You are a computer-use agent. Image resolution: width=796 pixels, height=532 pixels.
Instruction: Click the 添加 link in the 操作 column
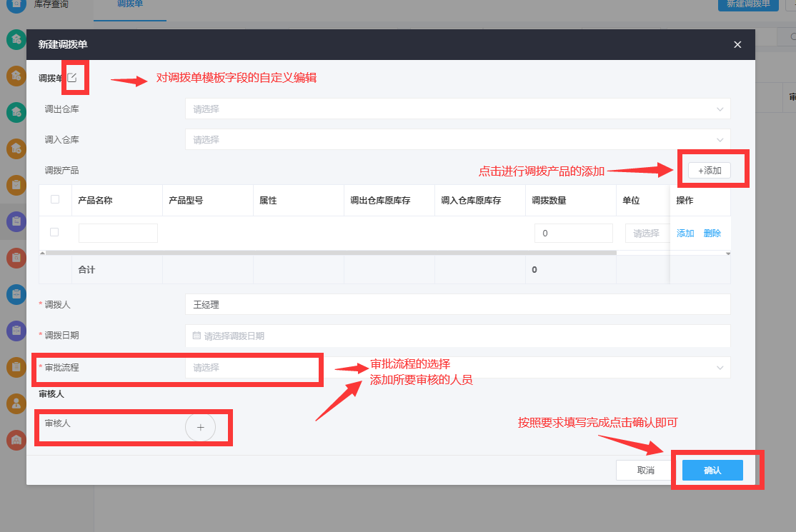click(685, 234)
